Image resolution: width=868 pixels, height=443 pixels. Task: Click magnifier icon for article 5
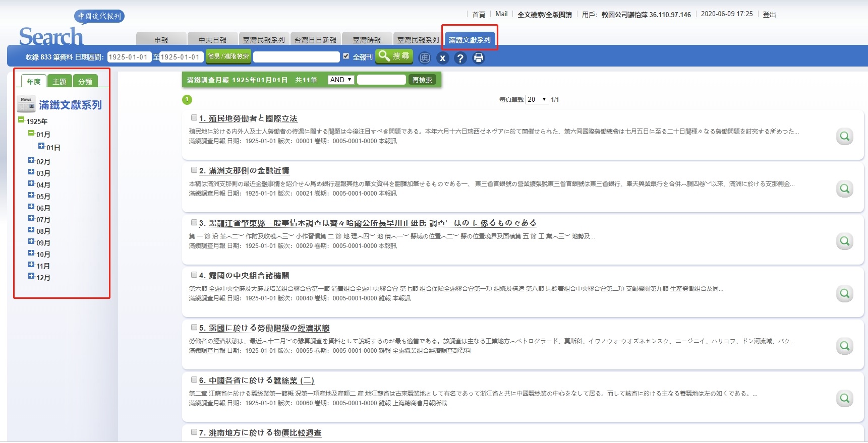844,346
